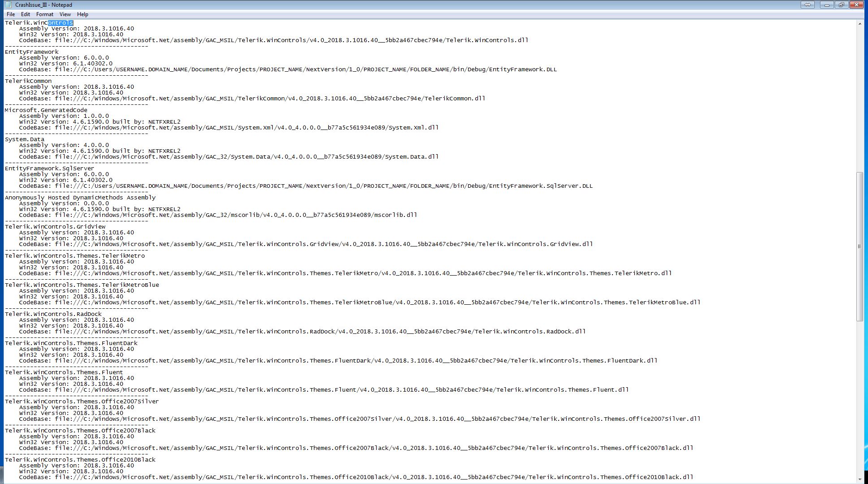The height and width of the screenshot is (484, 868).
Task: Click the scrollbar track below the thumb
Action: pos(859,398)
